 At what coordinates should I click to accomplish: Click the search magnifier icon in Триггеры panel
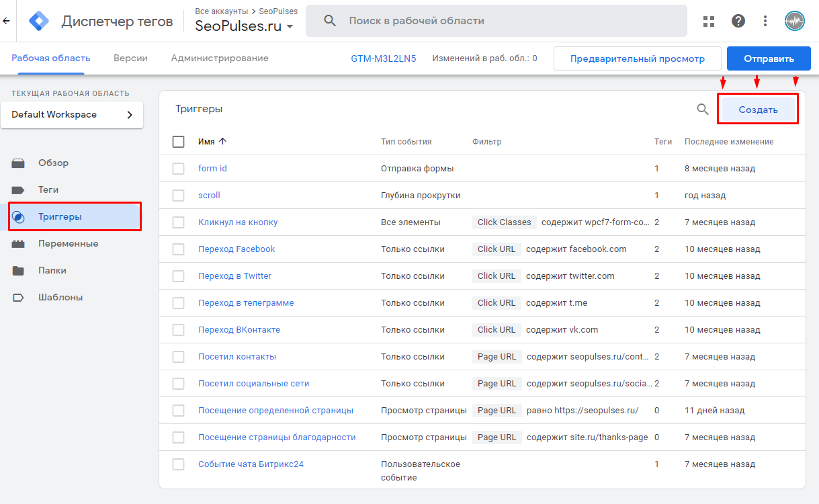pyautogui.click(x=703, y=110)
